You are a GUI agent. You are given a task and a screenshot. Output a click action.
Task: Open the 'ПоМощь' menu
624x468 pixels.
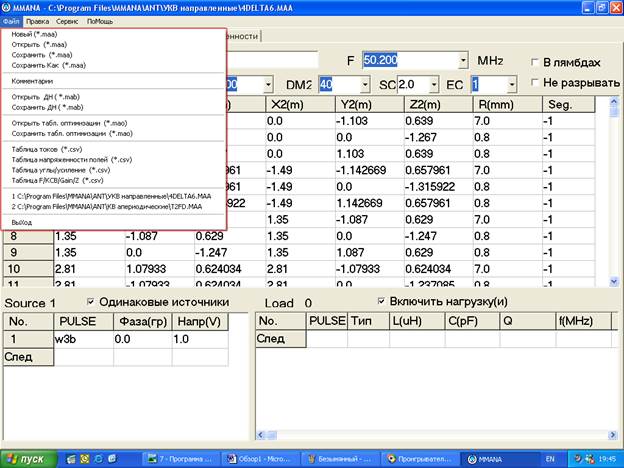click(100, 21)
